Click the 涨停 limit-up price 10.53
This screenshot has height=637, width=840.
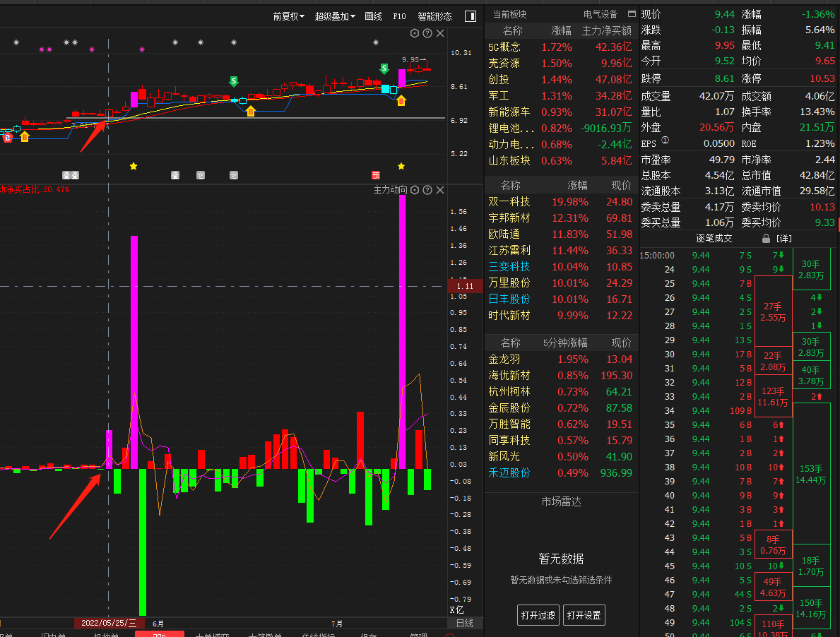click(x=822, y=78)
